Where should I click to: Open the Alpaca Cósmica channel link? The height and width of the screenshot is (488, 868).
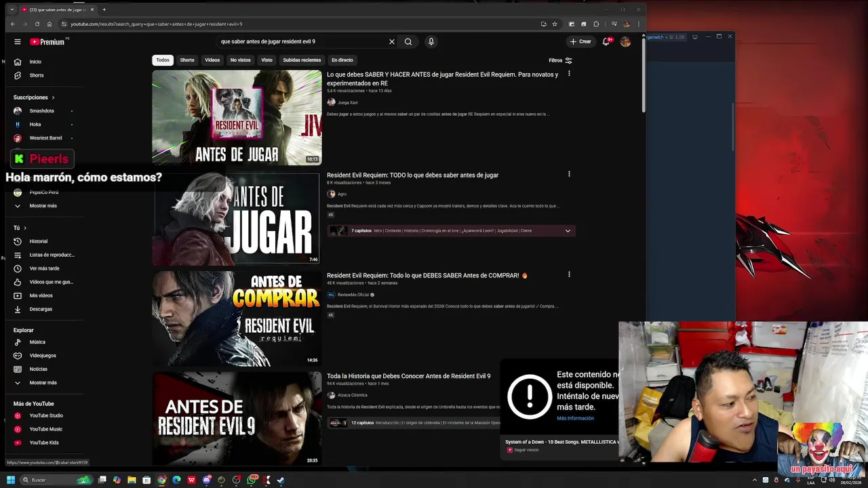(x=353, y=395)
